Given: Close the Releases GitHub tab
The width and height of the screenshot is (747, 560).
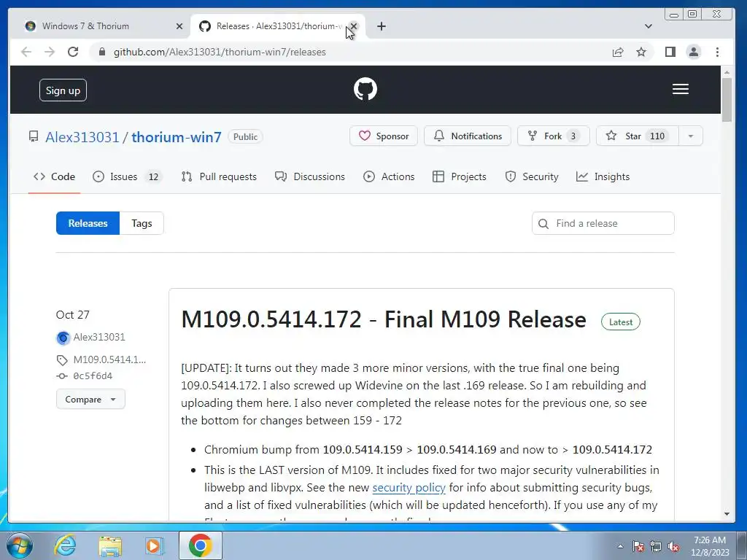Looking at the screenshot, I should [x=354, y=26].
